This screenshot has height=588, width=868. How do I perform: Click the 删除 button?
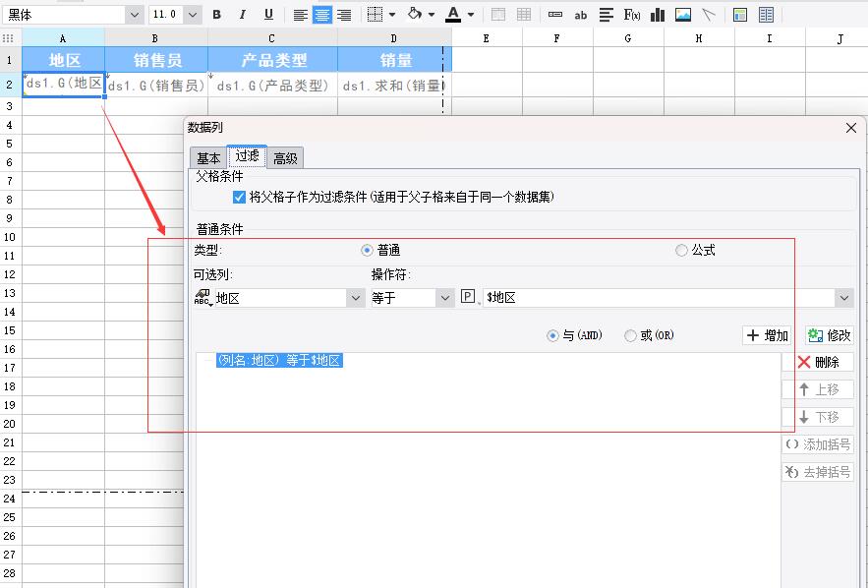click(x=818, y=362)
